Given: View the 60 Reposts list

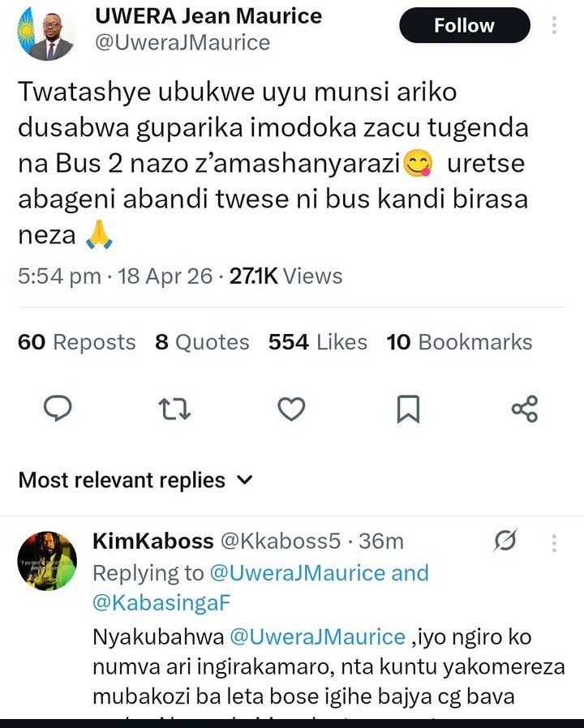Looking at the screenshot, I should (x=77, y=342).
